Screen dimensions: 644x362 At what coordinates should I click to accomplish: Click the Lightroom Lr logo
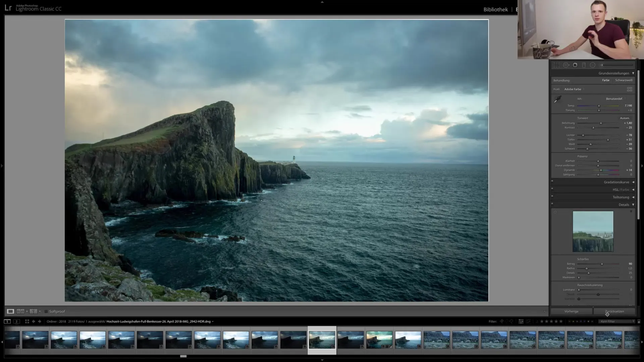tap(8, 8)
